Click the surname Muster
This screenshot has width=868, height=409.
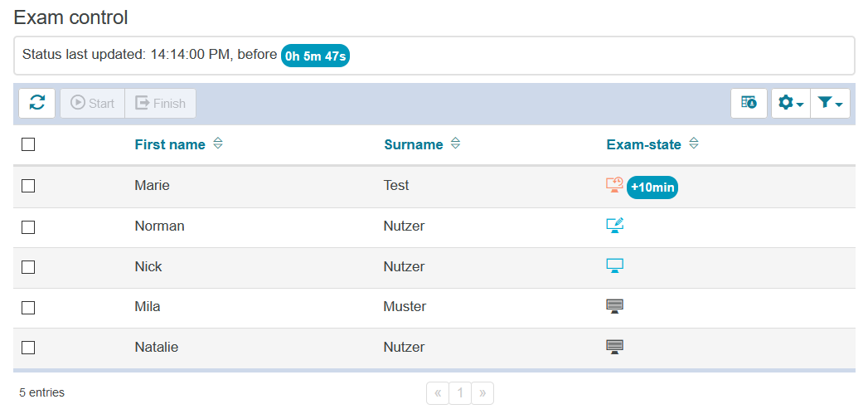point(405,306)
